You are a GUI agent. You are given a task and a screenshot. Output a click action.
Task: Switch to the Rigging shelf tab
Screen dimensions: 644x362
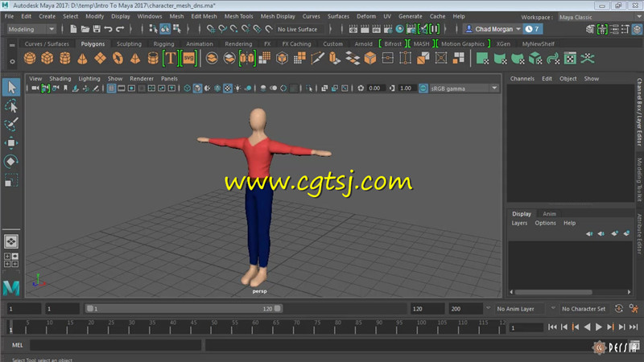tap(163, 44)
